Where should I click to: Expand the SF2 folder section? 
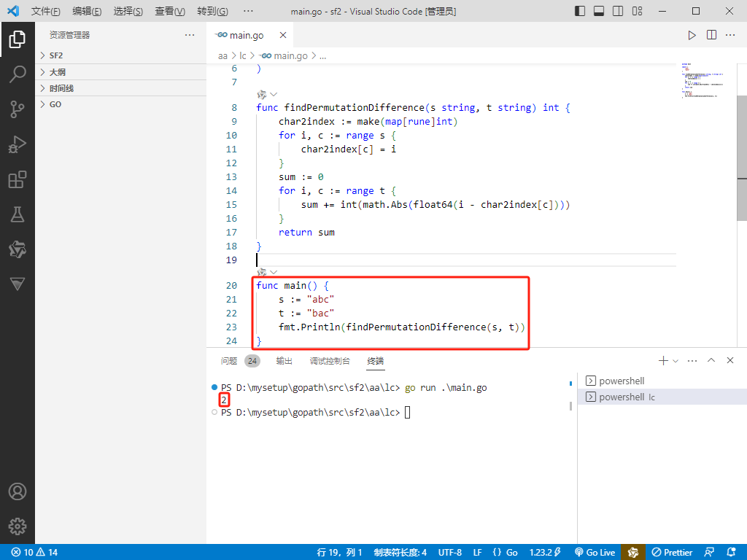tap(121, 55)
